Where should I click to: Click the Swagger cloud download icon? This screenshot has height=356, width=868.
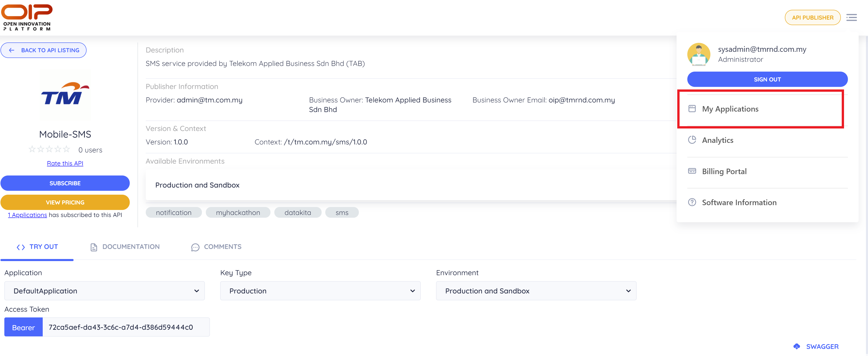point(797,347)
